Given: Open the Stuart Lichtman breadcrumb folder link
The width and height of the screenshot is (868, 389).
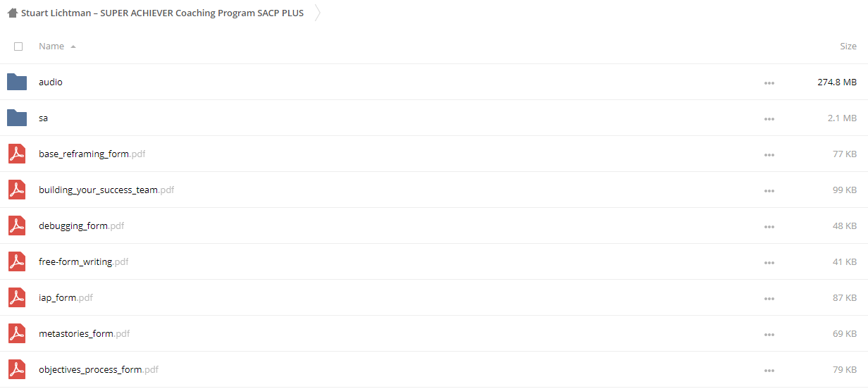Looking at the screenshot, I should point(162,13).
